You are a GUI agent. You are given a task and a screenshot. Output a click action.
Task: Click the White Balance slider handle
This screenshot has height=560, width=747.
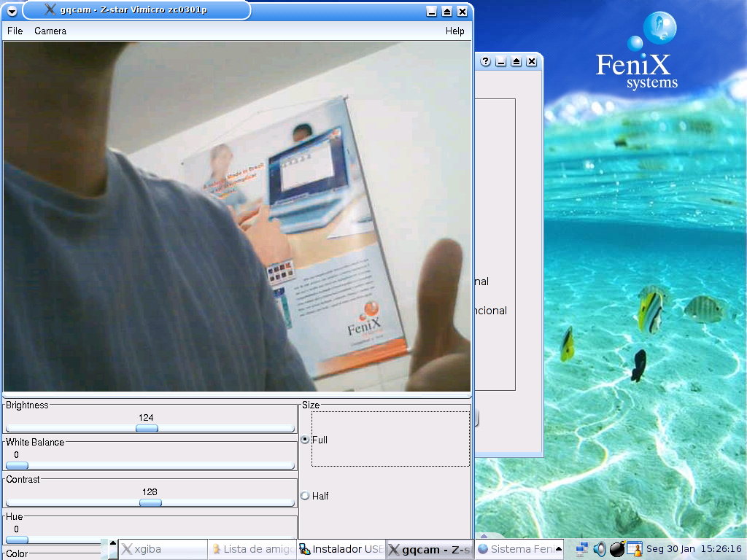click(18, 465)
